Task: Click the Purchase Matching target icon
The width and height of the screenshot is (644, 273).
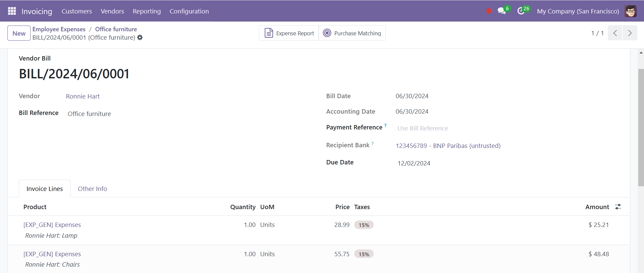Action: pos(327,33)
